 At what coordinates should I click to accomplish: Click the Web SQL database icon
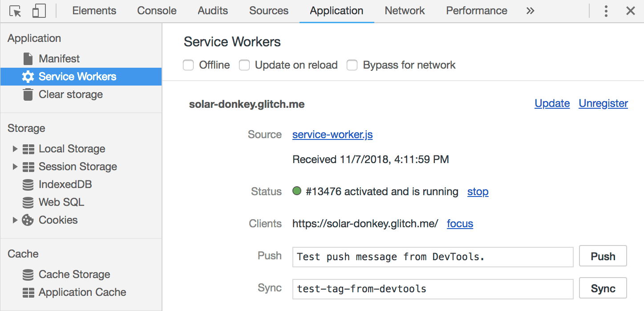[x=28, y=202]
